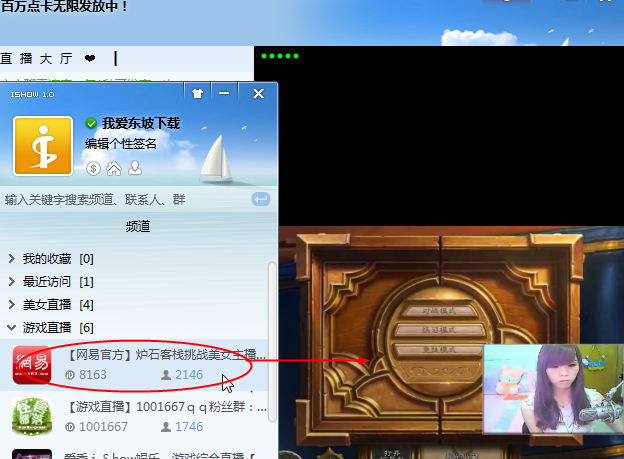Open the contact person icon under signature
The image size is (624, 459).
pos(135,168)
